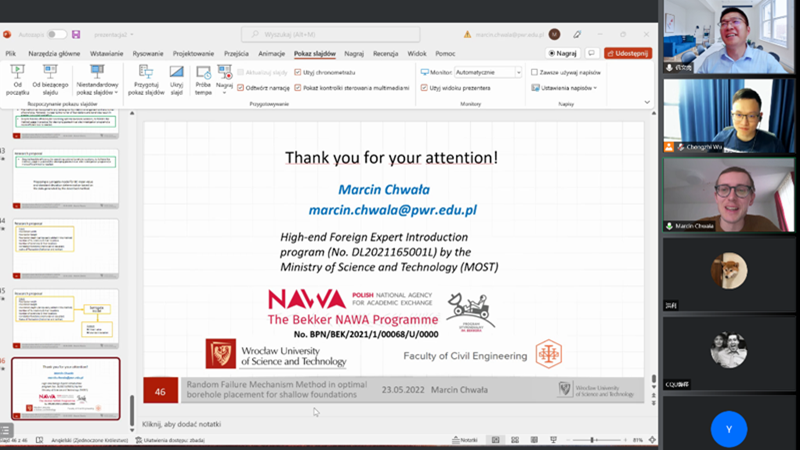
Task: Open the prezentacja2 file name dropdown
Action: tap(114, 35)
